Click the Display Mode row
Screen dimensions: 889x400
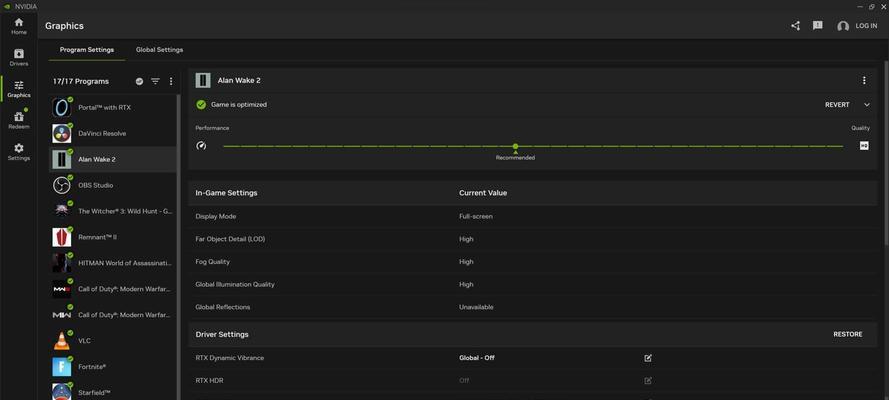tap(532, 216)
